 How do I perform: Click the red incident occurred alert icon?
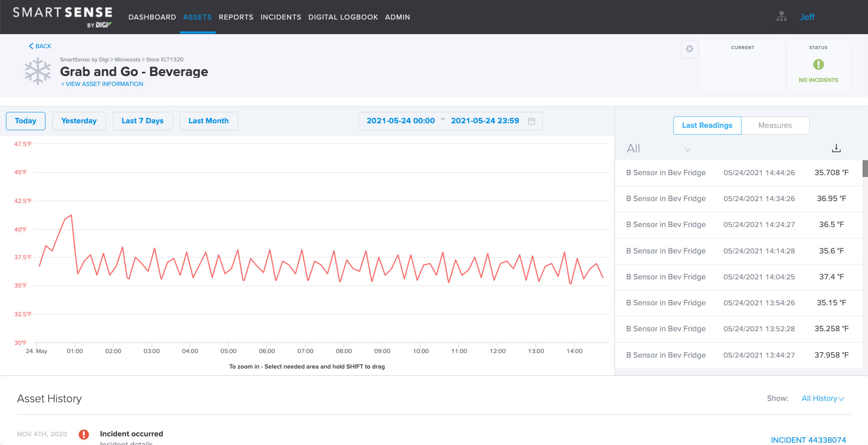(84, 434)
